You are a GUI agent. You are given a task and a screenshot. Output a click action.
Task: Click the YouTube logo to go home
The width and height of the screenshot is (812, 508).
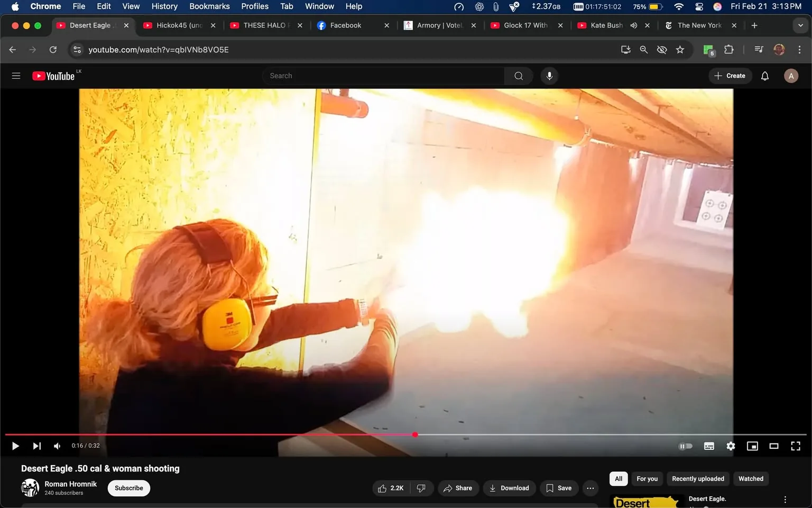(54, 76)
